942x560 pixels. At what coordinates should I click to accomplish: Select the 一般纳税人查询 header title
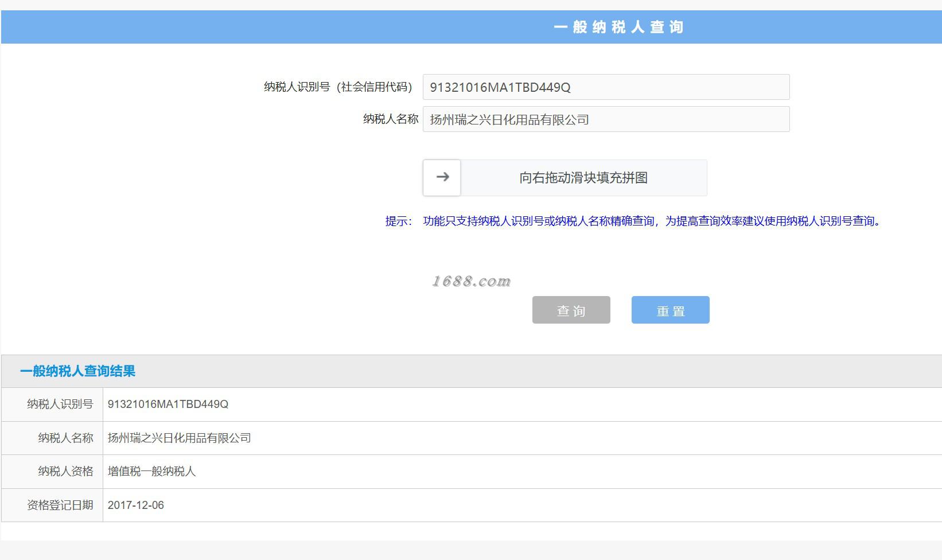pyautogui.click(x=618, y=27)
